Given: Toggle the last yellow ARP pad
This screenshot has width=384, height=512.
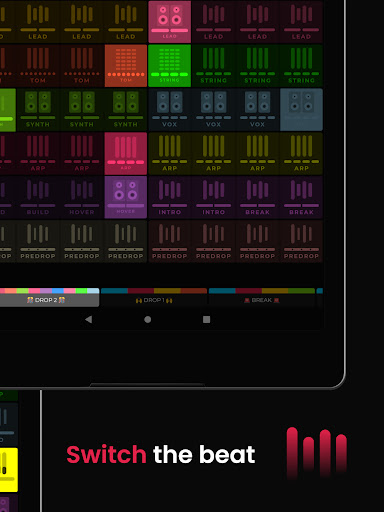Looking at the screenshot, I should click(x=301, y=153).
